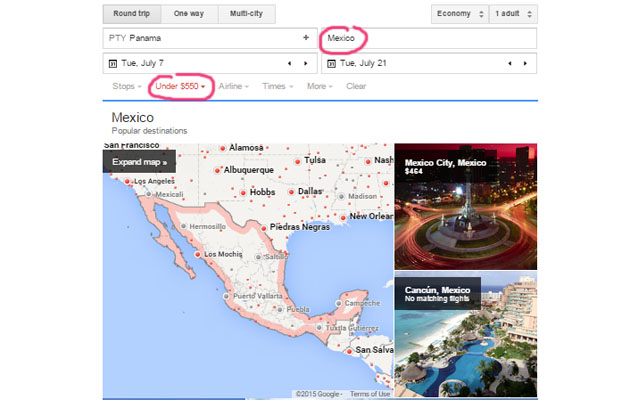630x400 pixels.
Task: Click the Hermosillo gray map marker
Action: click(183, 227)
